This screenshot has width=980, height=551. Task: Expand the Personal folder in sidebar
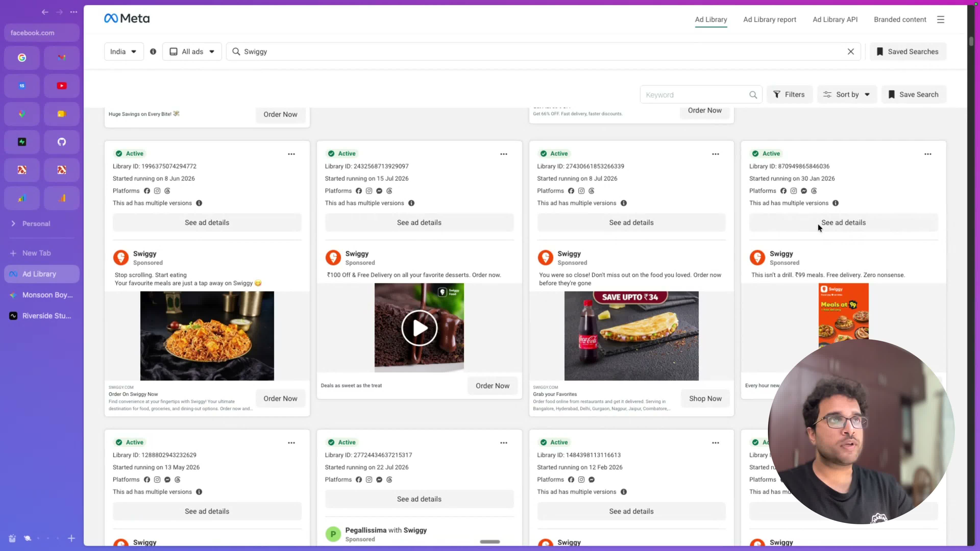pos(13,224)
